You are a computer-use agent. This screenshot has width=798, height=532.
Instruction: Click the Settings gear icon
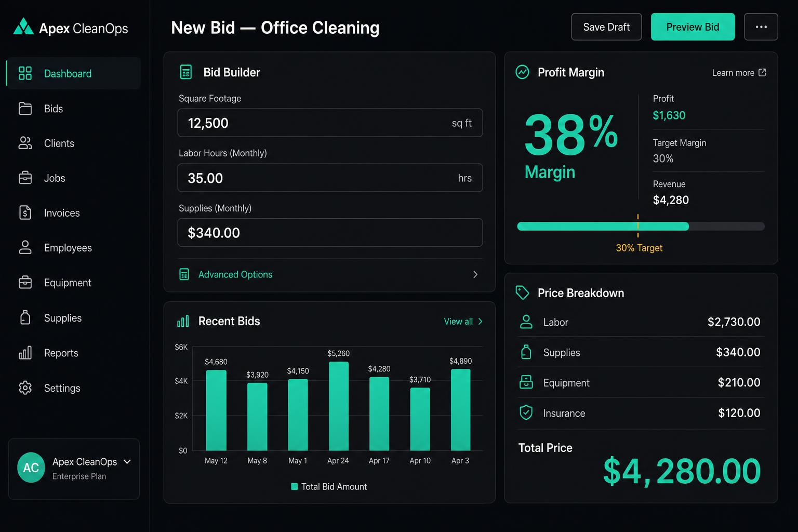25,388
